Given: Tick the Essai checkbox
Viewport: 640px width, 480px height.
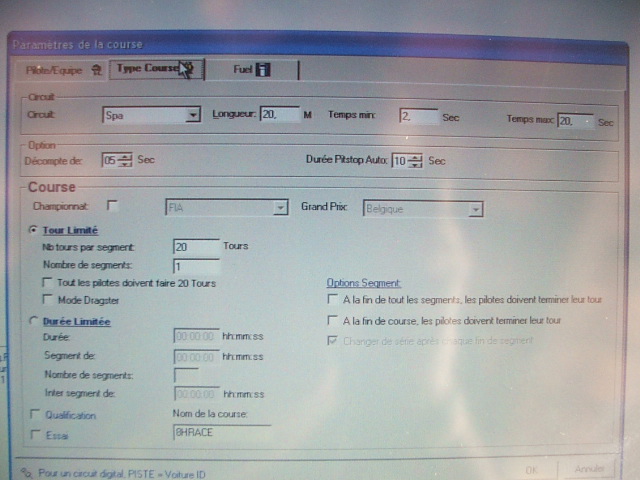Looking at the screenshot, I should (x=36, y=434).
